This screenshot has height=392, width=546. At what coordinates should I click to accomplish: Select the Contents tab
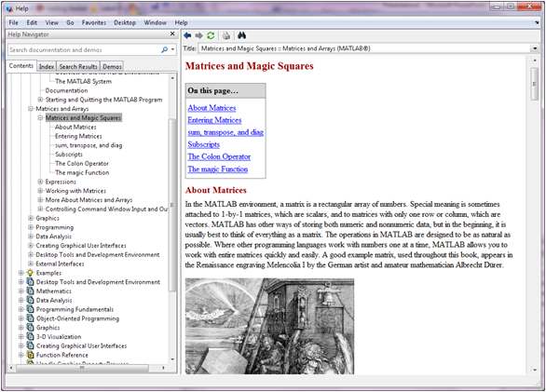[x=20, y=66]
